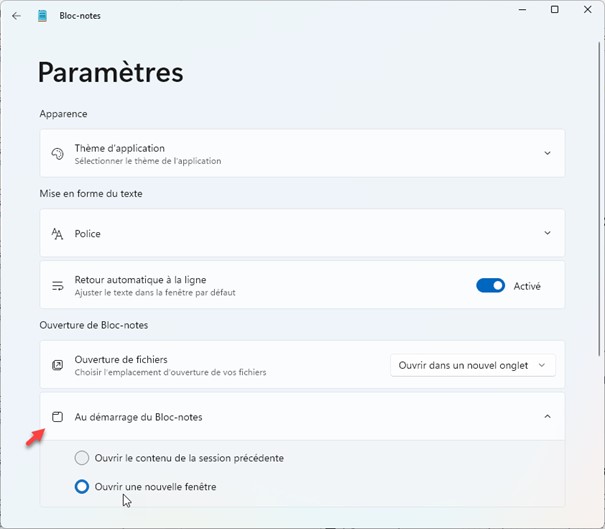Image resolution: width=605 pixels, height=529 pixels.
Task: Click the Paramètres page heading
Action: (x=110, y=72)
